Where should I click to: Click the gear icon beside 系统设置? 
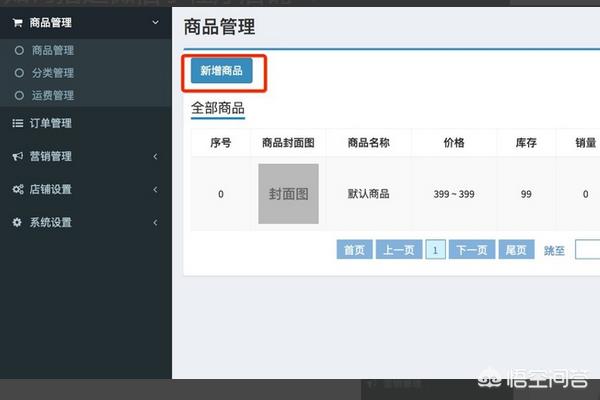click(17, 223)
